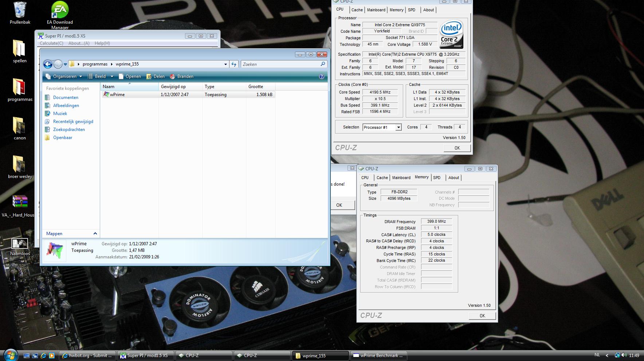
Task: Open the recent pages dropdown beside forward button
Action: click(x=66, y=64)
